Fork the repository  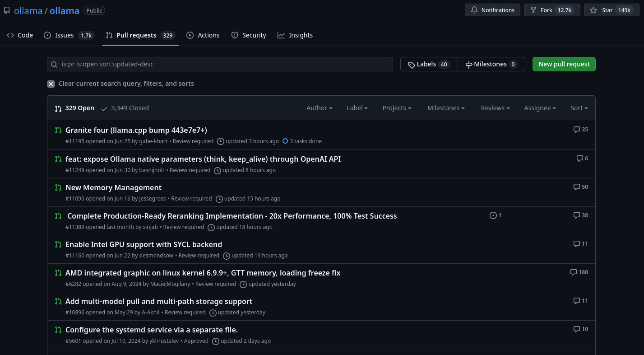[552, 10]
